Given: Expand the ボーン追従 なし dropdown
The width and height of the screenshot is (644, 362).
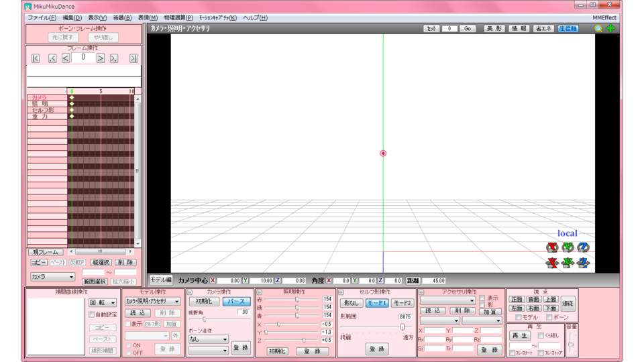Looking at the screenshot, I should point(208,339).
